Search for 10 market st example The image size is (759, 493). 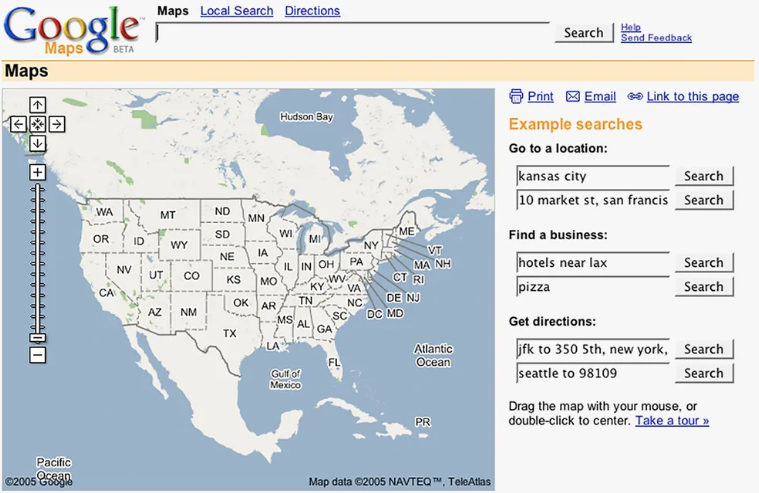pos(704,200)
